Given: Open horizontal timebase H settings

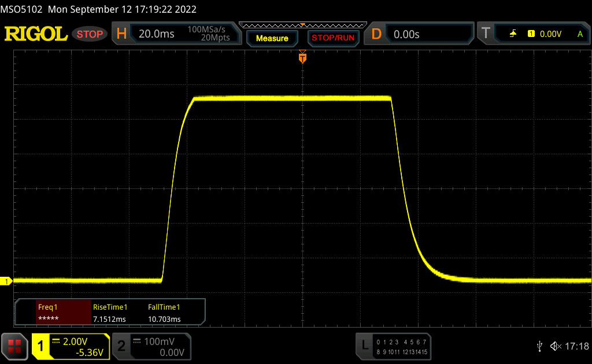Looking at the screenshot, I should (x=121, y=34).
